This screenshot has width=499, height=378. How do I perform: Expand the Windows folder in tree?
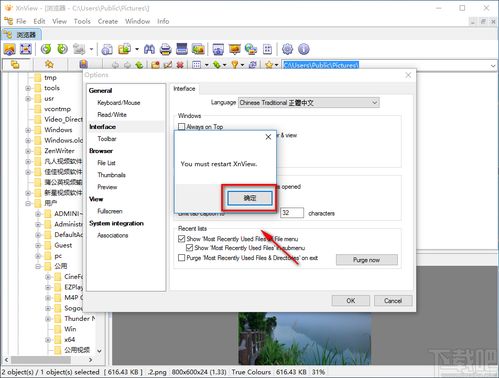(28, 130)
